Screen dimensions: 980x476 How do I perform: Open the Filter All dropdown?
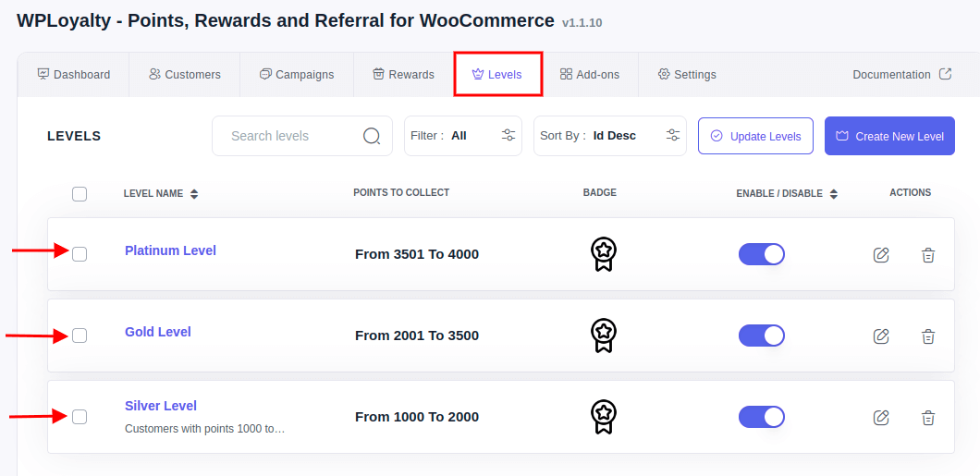463,136
